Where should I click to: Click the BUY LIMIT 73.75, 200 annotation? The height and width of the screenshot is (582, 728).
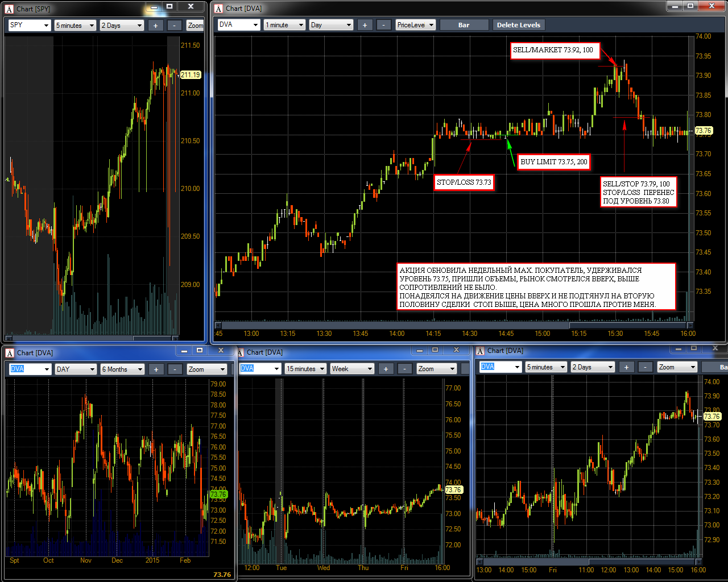[554, 162]
